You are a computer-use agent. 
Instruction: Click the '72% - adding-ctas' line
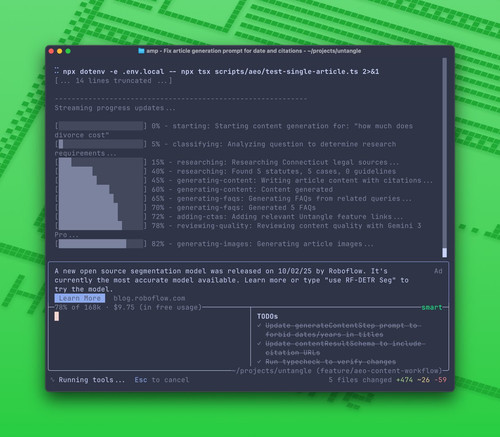(x=277, y=217)
